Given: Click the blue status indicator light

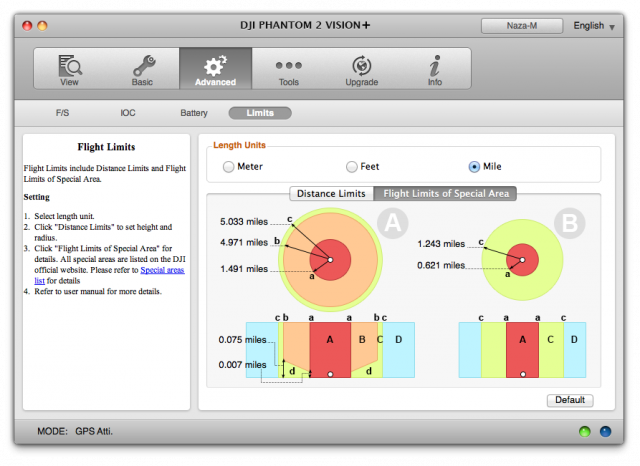Looking at the screenshot, I should (605, 431).
